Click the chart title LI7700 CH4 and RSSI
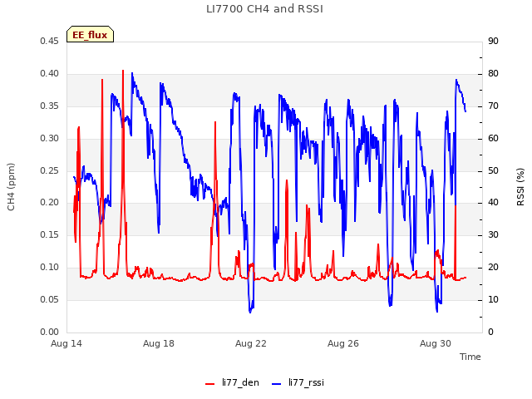This screenshot has height=399, width=532. [264, 9]
